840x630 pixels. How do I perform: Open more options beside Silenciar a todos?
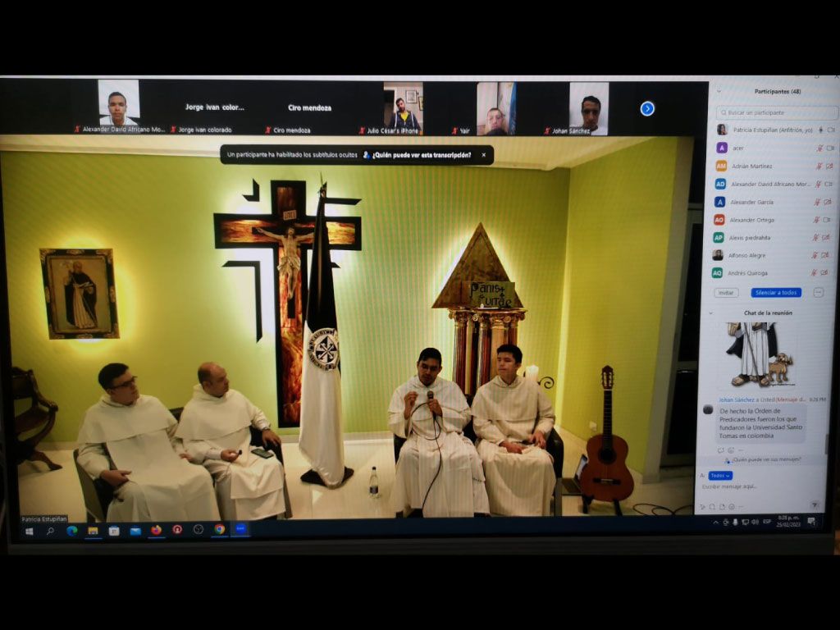(818, 293)
